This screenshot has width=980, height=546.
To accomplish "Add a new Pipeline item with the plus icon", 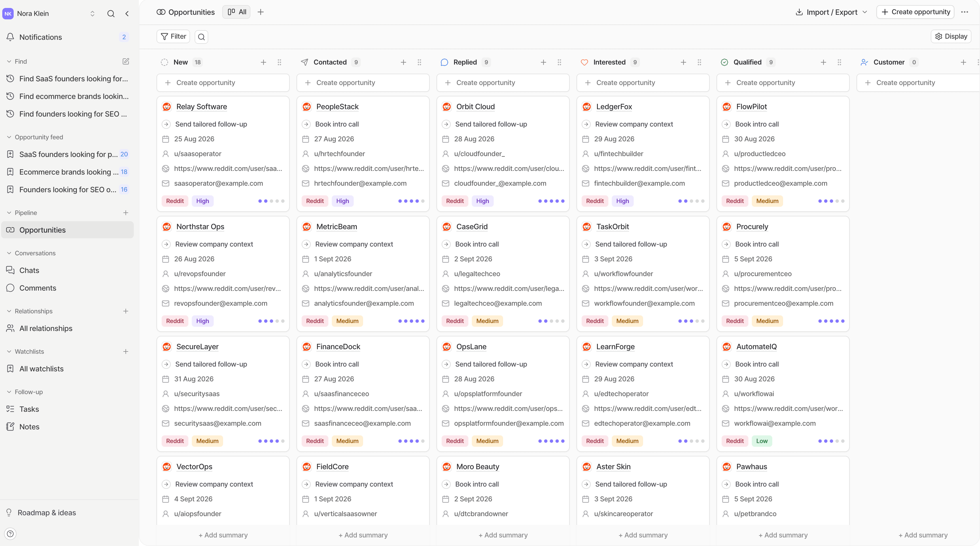I will (x=125, y=212).
